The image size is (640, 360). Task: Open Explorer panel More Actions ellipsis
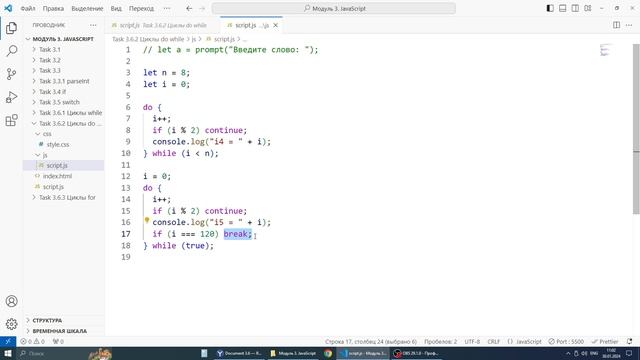coord(93,25)
